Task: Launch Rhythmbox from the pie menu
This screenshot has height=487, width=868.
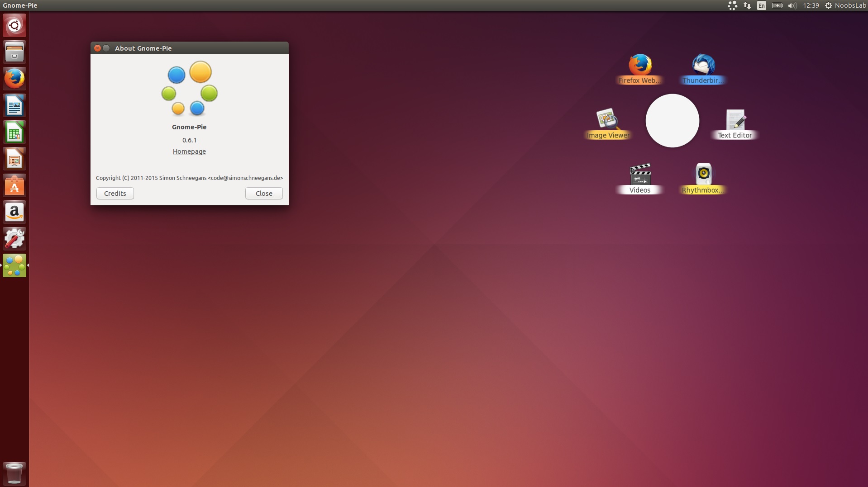Action: click(703, 179)
